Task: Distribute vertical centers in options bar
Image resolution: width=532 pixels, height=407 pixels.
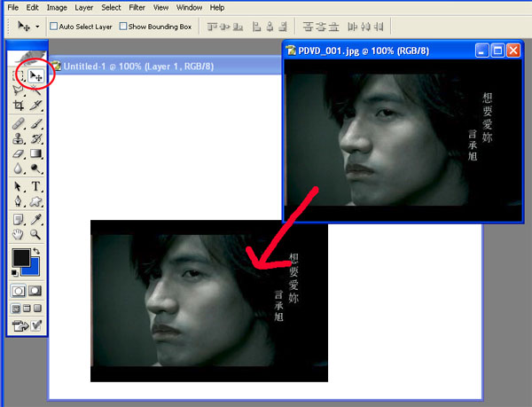Action: [x=321, y=27]
